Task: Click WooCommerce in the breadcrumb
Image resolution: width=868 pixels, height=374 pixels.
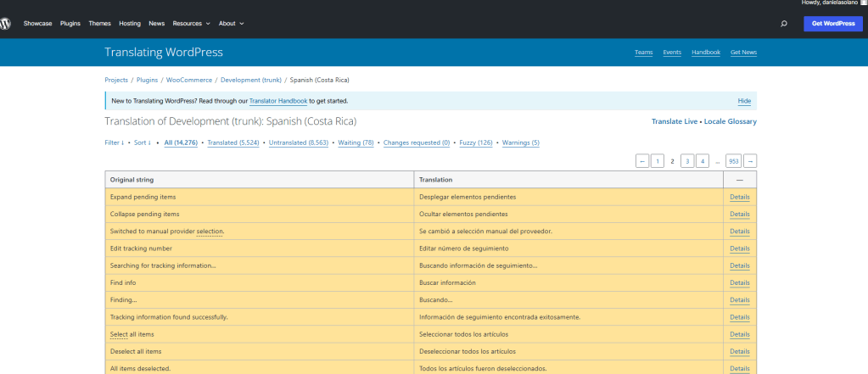Action: (188, 80)
